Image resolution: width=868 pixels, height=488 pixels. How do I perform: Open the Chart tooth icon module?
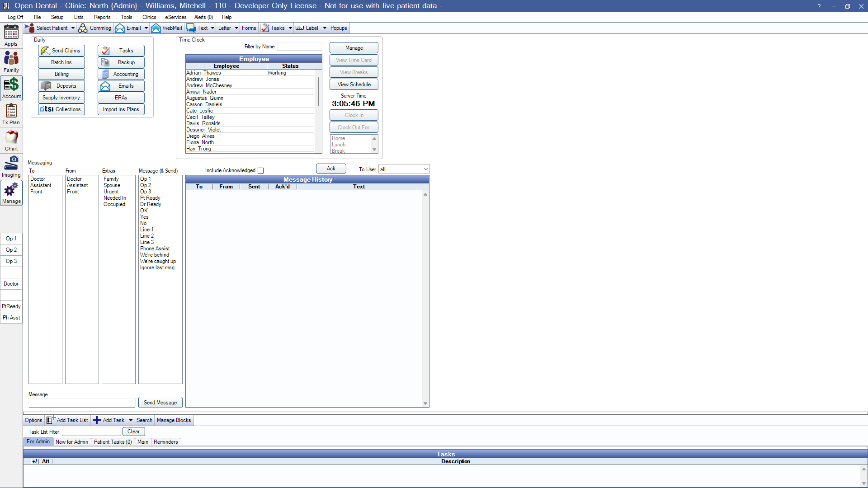11,140
